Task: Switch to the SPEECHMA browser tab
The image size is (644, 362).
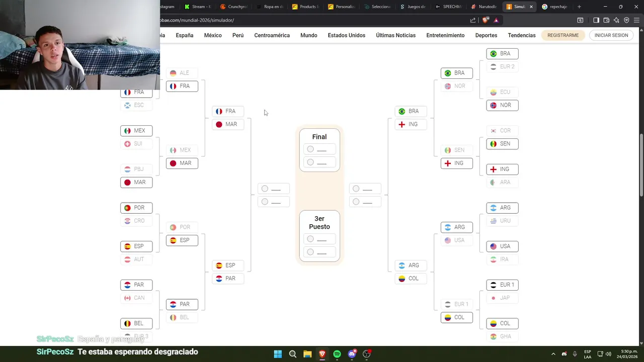Action: (x=449, y=7)
